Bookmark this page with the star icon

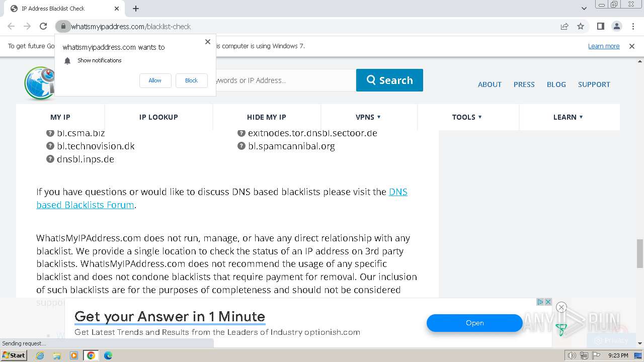(581, 26)
